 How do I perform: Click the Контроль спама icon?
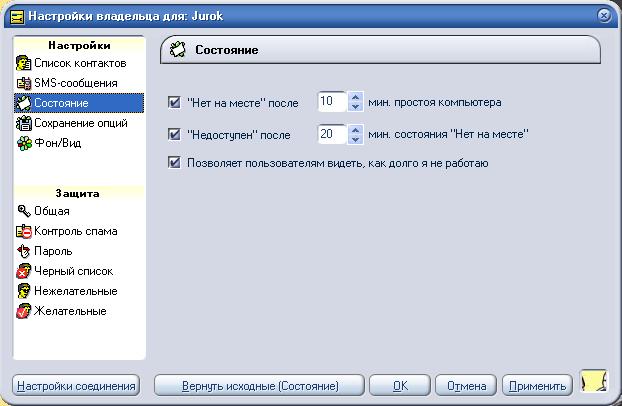click(x=24, y=232)
